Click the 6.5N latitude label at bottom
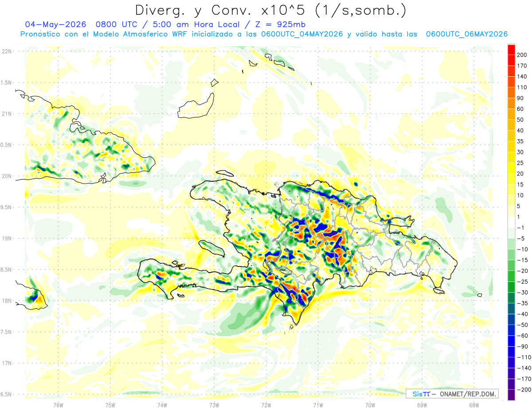Viewport: 532px width, 411px height. 7,394
